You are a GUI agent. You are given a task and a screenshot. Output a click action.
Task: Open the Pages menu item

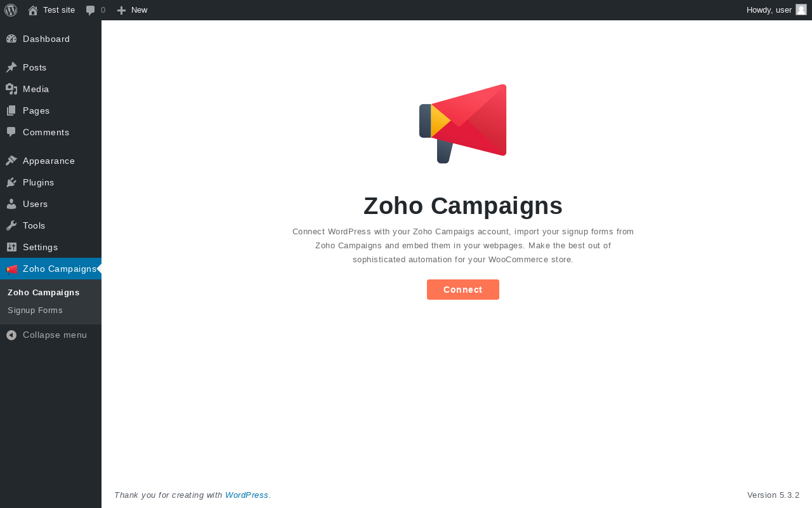pyautogui.click(x=51, y=110)
